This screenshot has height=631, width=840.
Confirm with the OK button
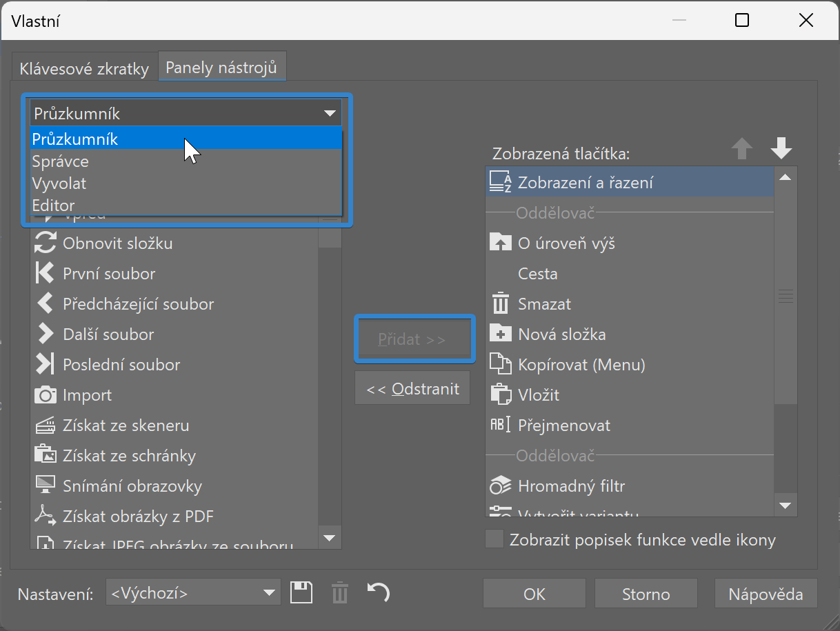click(x=534, y=594)
